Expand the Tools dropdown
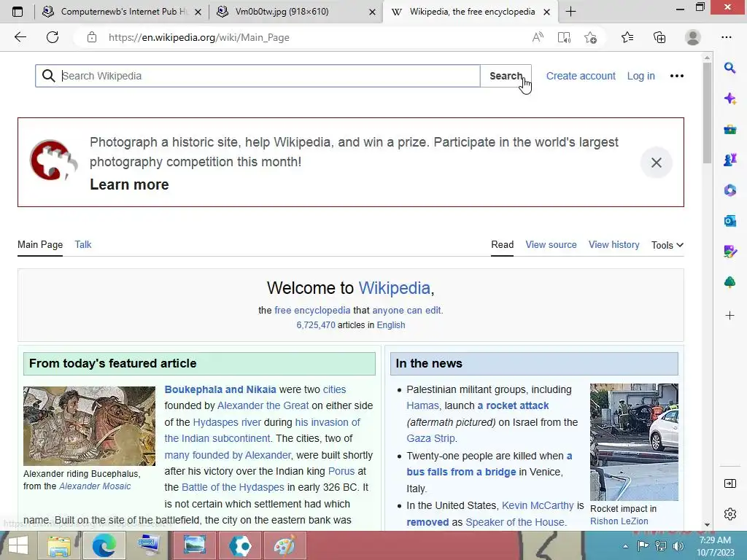Image resolution: width=747 pixels, height=560 pixels. pyautogui.click(x=667, y=245)
